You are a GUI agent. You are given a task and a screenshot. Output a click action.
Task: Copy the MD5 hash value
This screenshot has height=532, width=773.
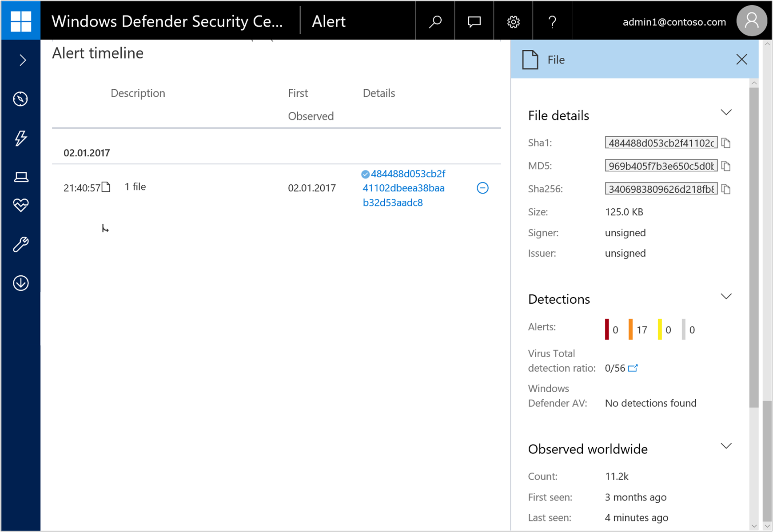point(726,166)
